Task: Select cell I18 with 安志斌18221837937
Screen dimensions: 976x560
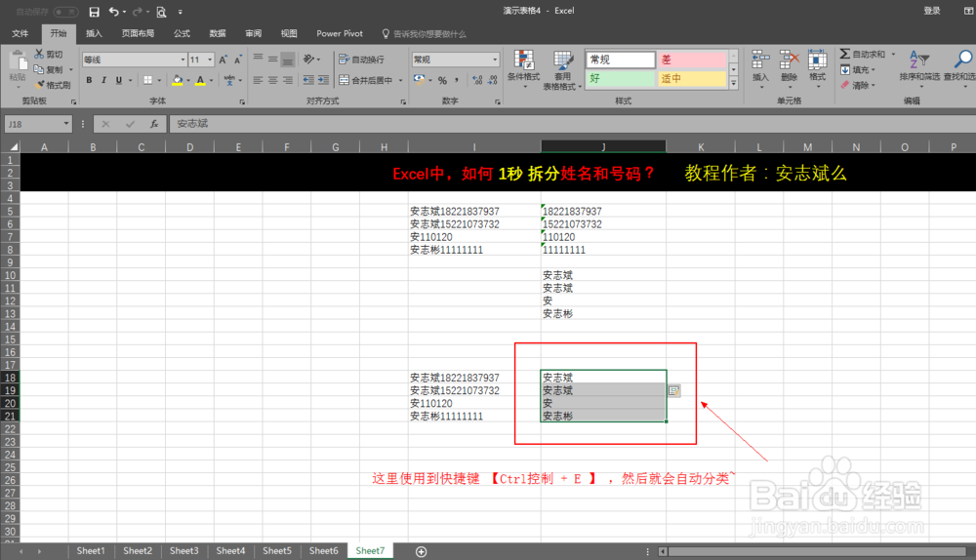Action: [x=474, y=378]
